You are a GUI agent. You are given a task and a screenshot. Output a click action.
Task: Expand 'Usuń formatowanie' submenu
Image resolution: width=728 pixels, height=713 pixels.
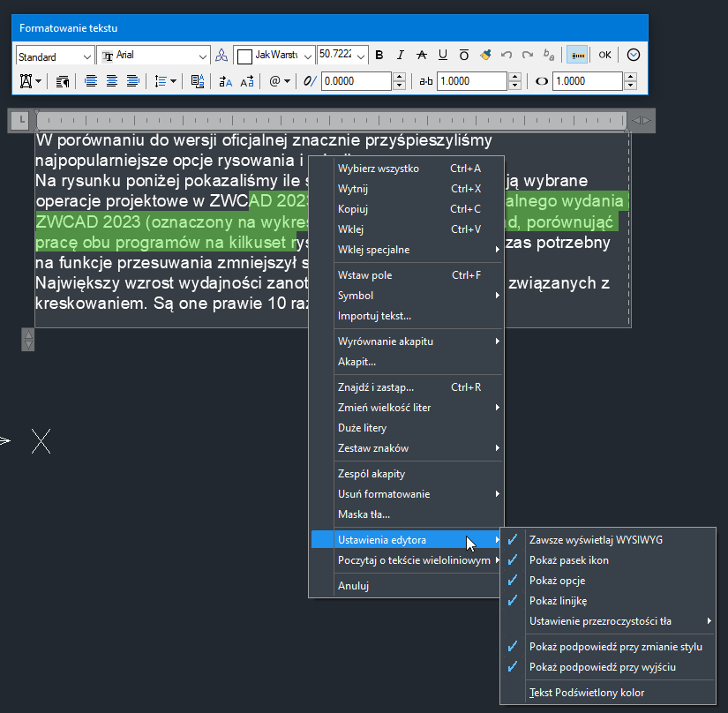407,494
